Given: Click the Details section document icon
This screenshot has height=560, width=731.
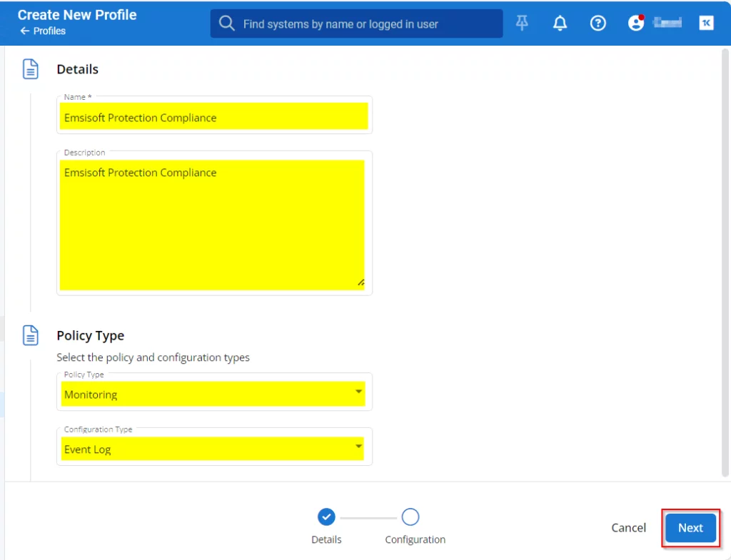Looking at the screenshot, I should point(31,69).
